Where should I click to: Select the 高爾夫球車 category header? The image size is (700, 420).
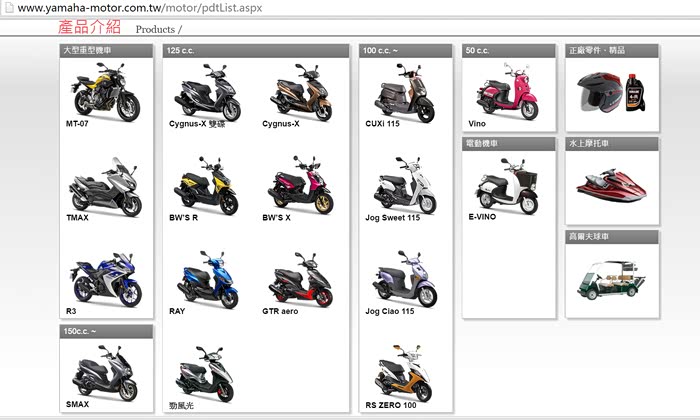coord(612,237)
